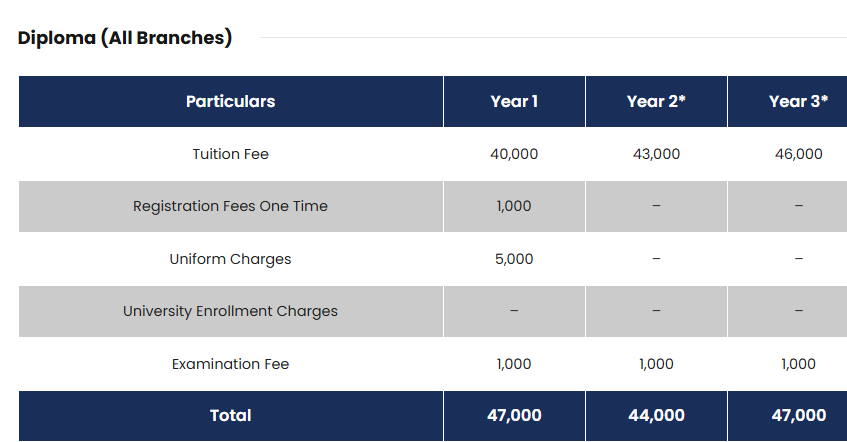Click the Uniform Charges row label
The width and height of the screenshot is (847, 442).
coord(230,259)
